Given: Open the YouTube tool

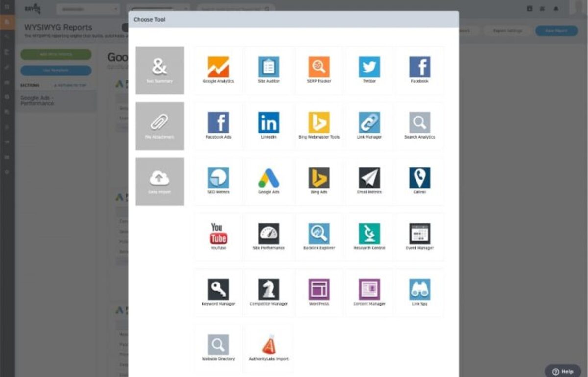Looking at the screenshot, I should click(x=218, y=237).
